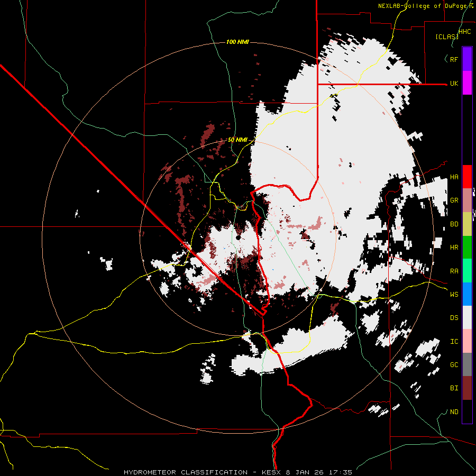Click the RF legend label
476x476 pixels.
coord(454,59)
